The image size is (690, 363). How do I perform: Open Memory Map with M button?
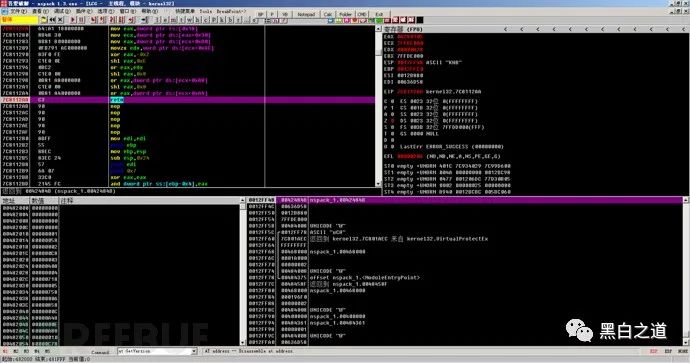(173, 20)
